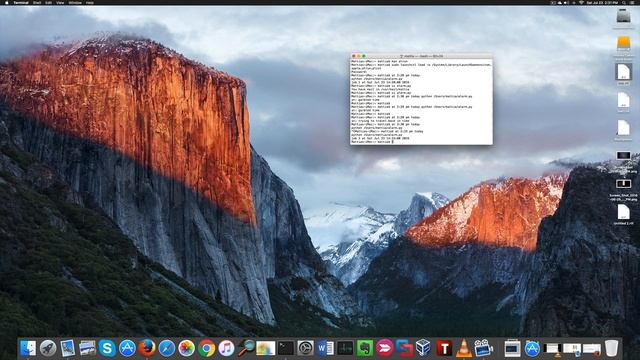This screenshot has height=360, width=640.
Task: Open the Edit menu
Action: tap(49, 2)
